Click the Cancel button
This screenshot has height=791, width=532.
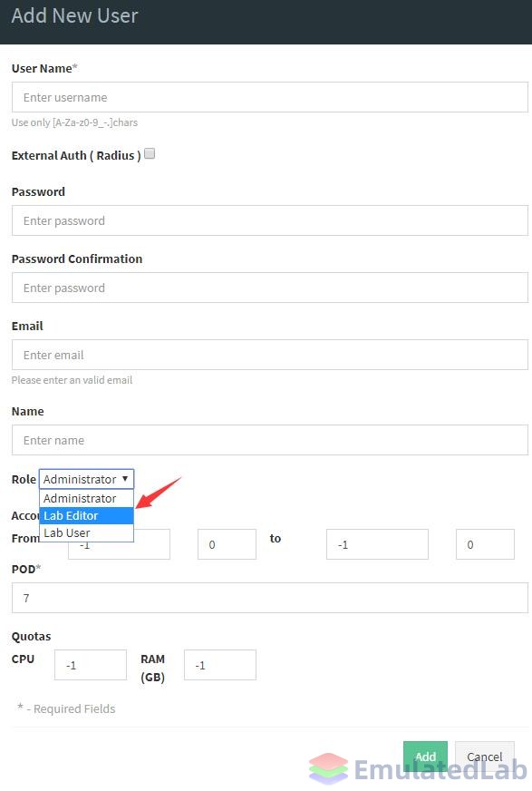[x=485, y=757]
